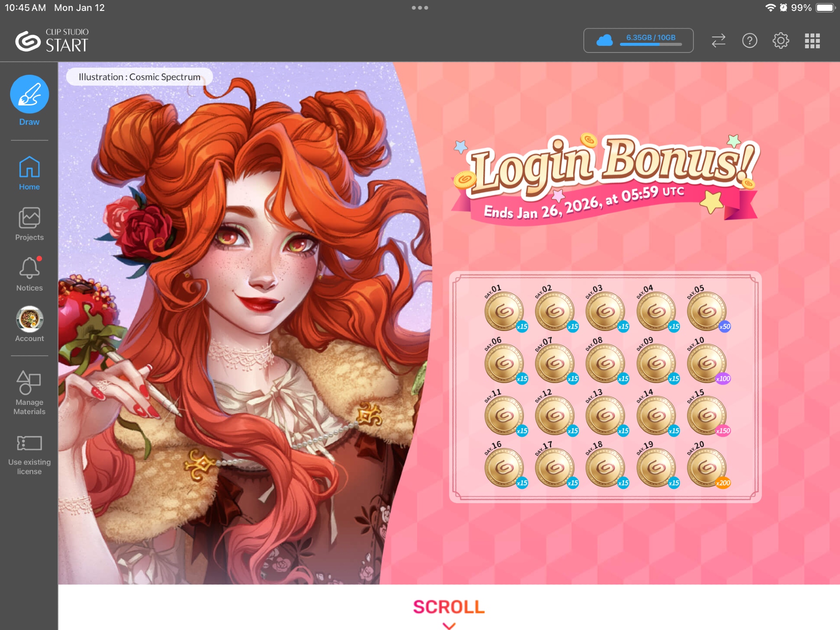The image size is (840, 630).
Task: Click the Day 01 x15 coin
Action: [x=504, y=312]
